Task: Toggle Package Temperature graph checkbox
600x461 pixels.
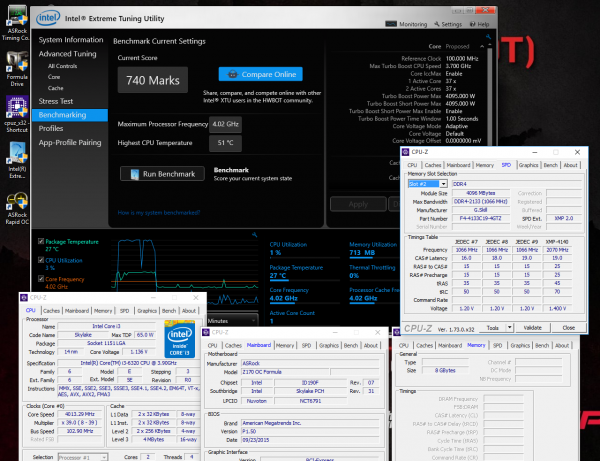Action: pos(41,241)
